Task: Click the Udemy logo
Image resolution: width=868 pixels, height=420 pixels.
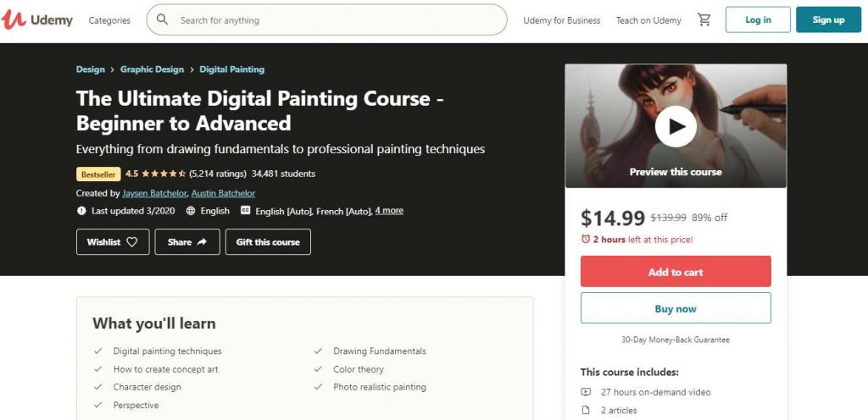Action: coord(38,19)
